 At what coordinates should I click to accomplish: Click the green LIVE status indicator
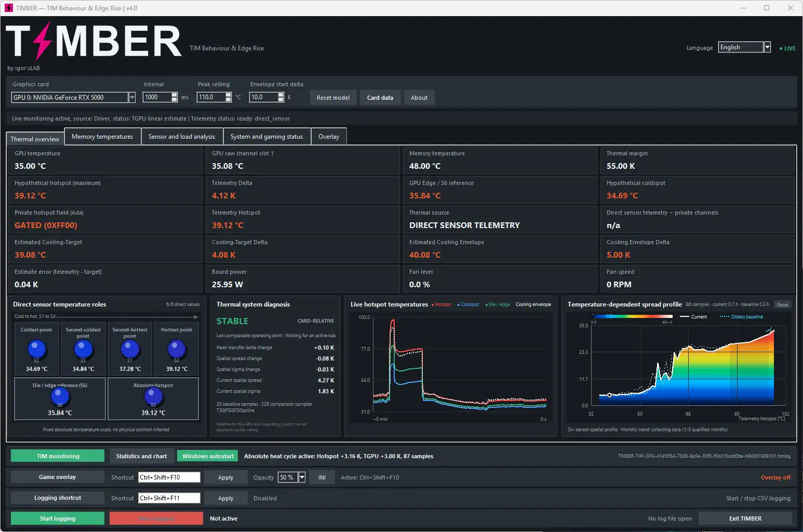point(787,48)
